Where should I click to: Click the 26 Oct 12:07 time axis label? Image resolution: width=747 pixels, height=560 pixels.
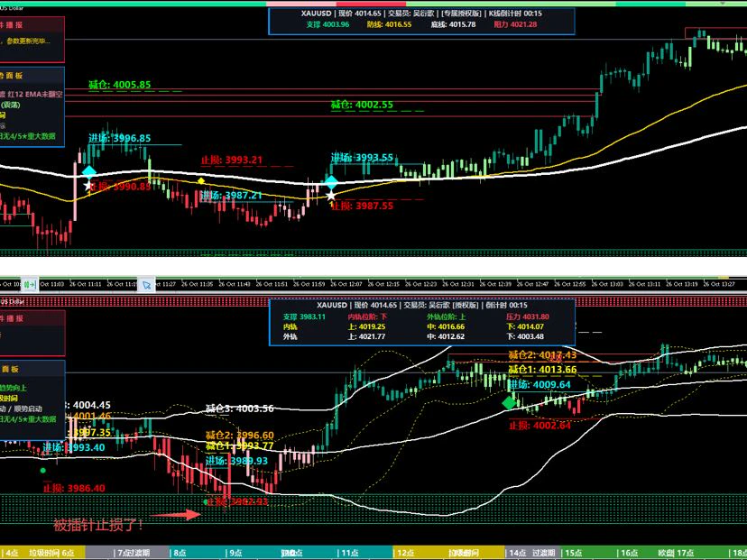346,284
